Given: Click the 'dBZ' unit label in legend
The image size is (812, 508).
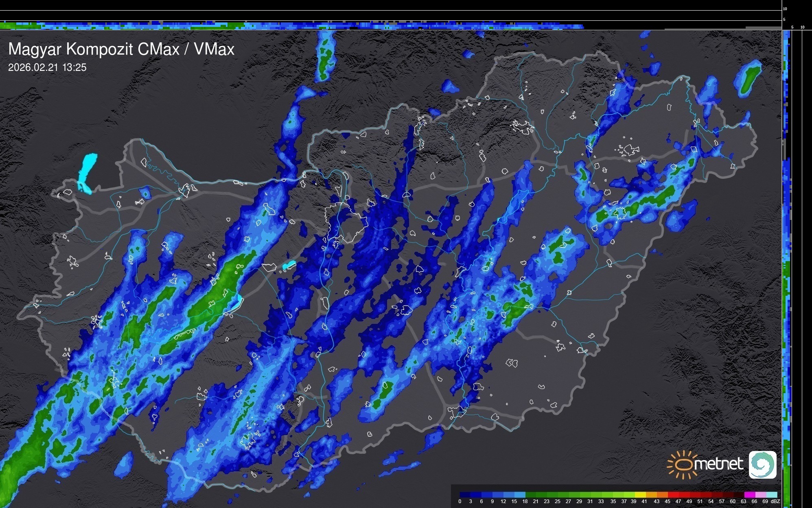Looking at the screenshot, I should click(776, 501).
